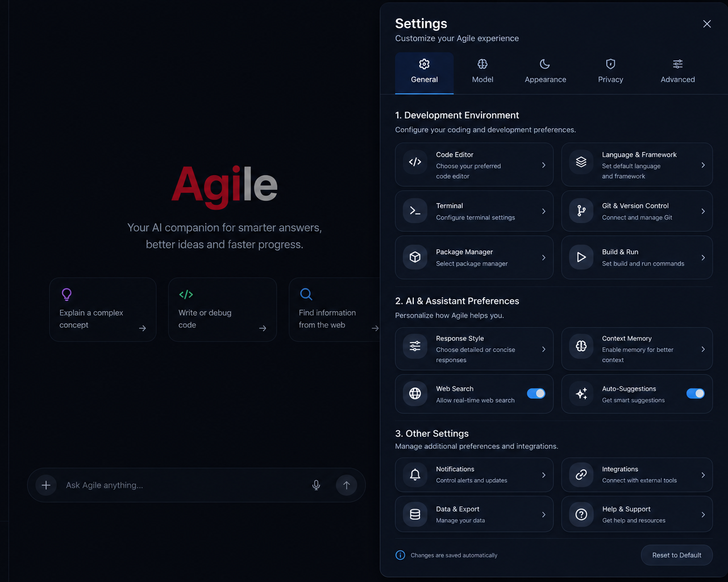Click the Reset to Default button
This screenshot has width=728, height=582.
tap(677, 555)
